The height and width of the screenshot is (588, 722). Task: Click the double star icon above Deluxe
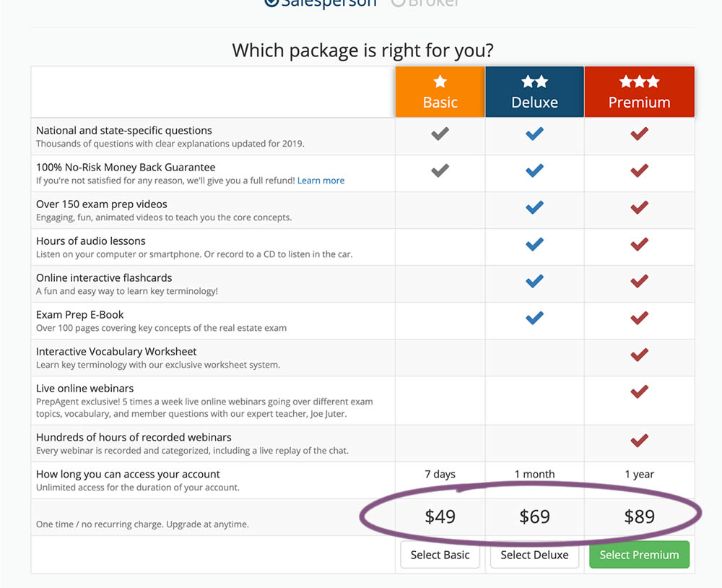(x=534, y=82)
